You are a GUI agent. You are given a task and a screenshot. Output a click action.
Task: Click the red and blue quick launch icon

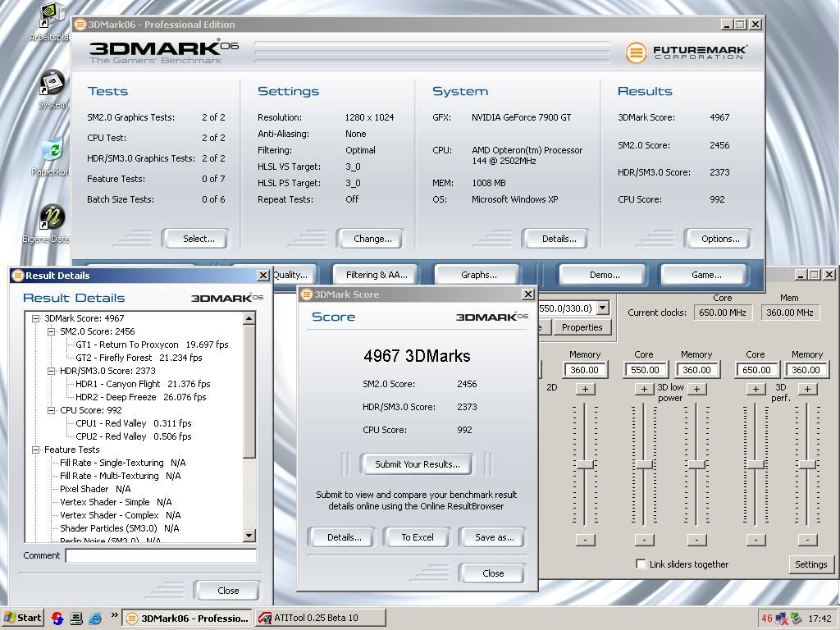click(57, 619)
